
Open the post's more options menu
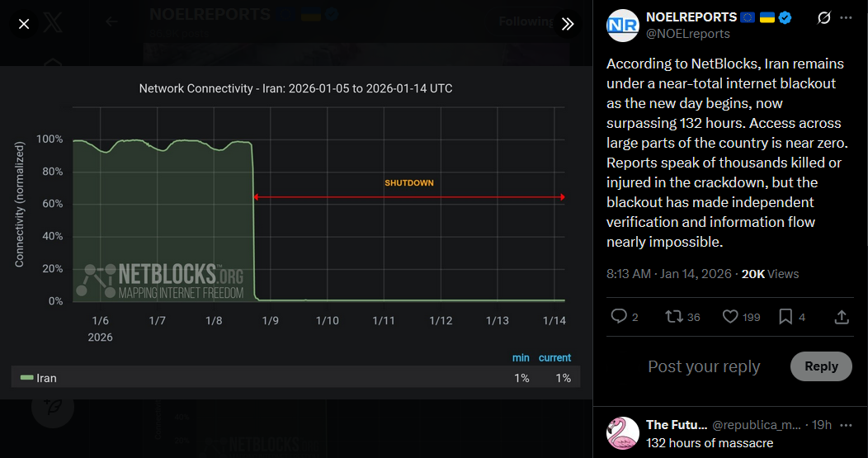tap(846, 17)
